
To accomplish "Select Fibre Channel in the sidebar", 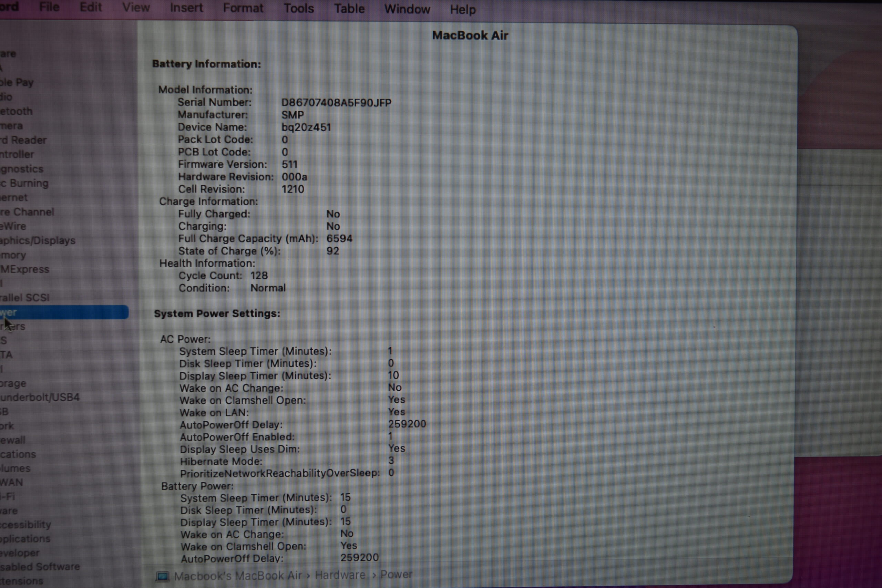I will coord(27,212).
